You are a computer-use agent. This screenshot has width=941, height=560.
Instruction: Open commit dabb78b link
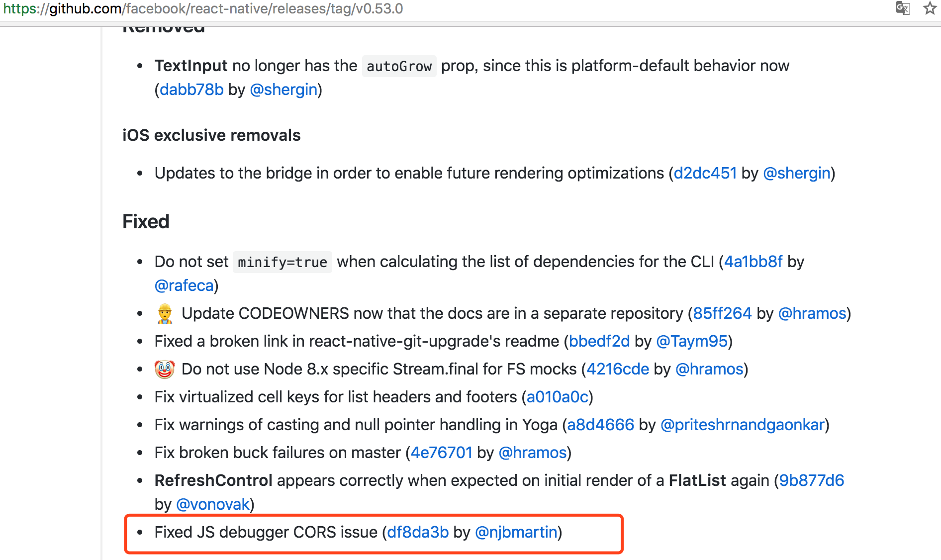coord(191,90)
